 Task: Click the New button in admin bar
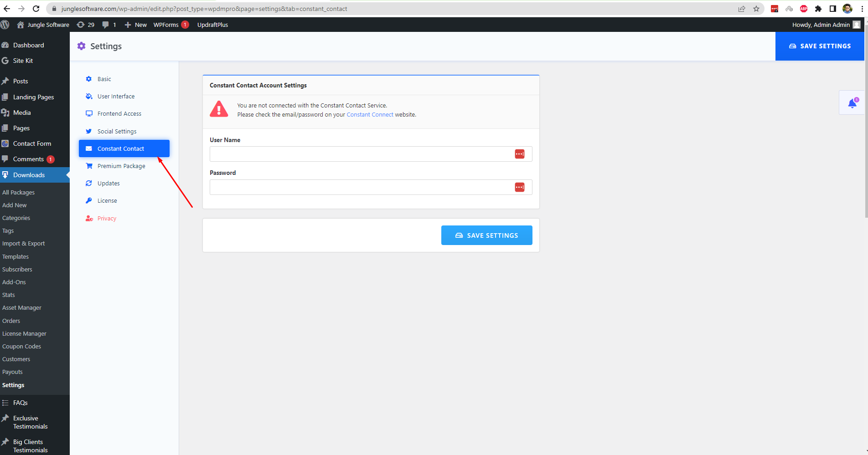136,25
